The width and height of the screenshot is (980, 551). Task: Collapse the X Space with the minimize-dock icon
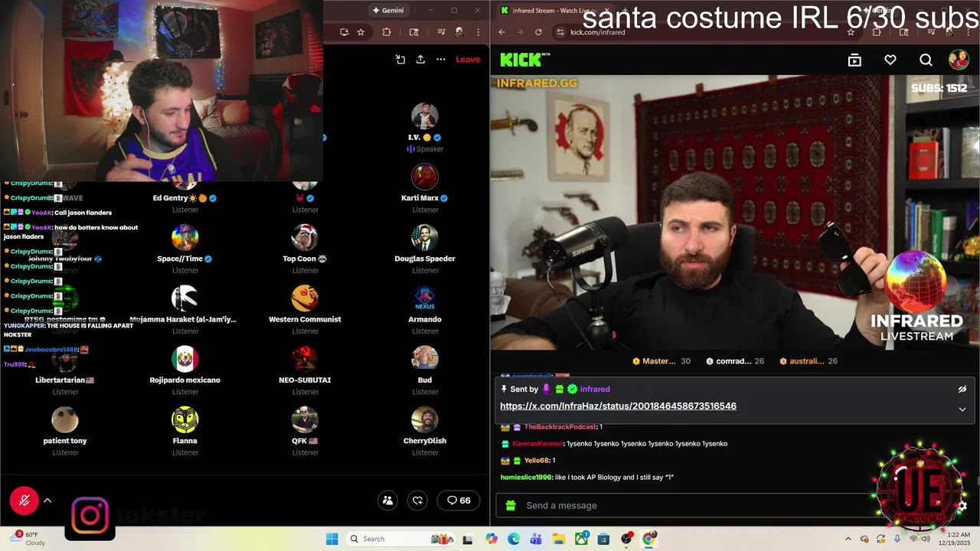click(400, 60)
